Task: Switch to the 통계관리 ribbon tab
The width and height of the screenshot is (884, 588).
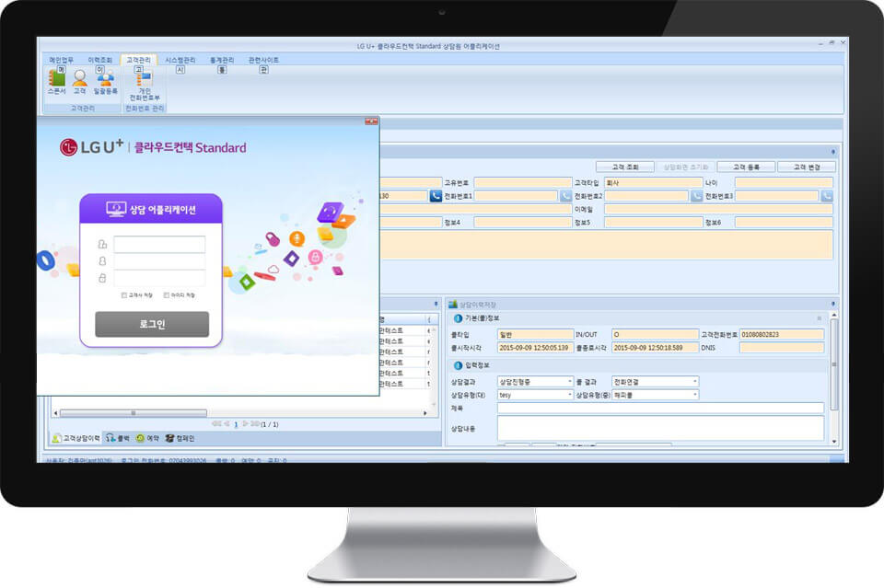Action: pyautogui.click(x=222, y=60)
